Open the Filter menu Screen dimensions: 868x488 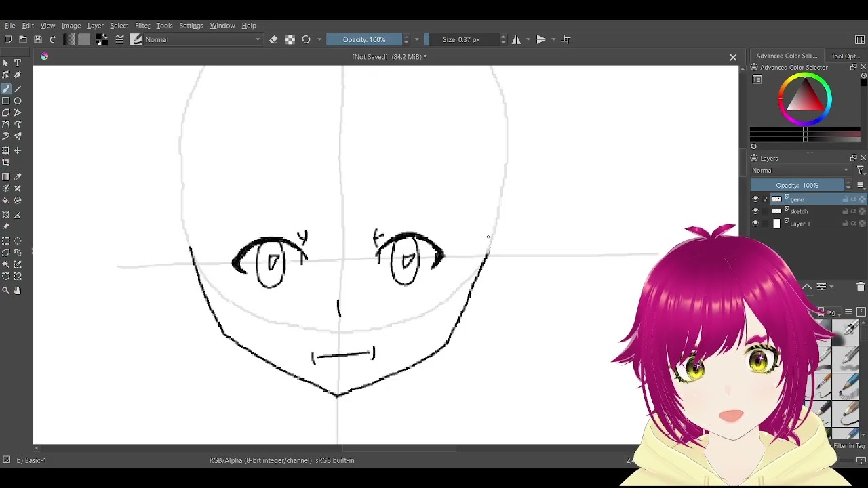pyautogui.click(x=142, y=26)
